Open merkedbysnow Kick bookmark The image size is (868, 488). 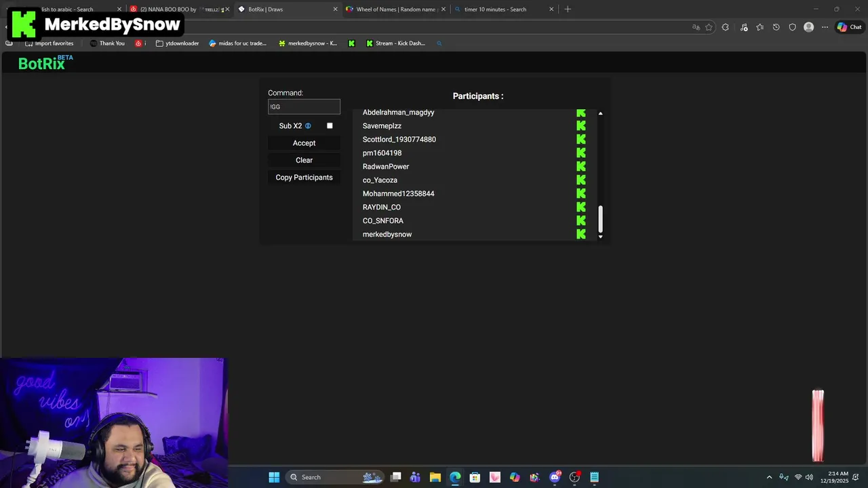point(308,43)
